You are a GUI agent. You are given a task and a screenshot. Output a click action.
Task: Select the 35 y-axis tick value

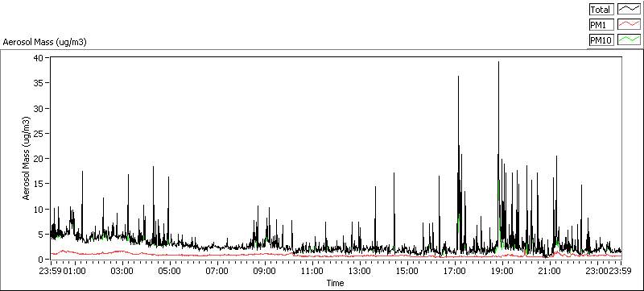tap(38, 82)
